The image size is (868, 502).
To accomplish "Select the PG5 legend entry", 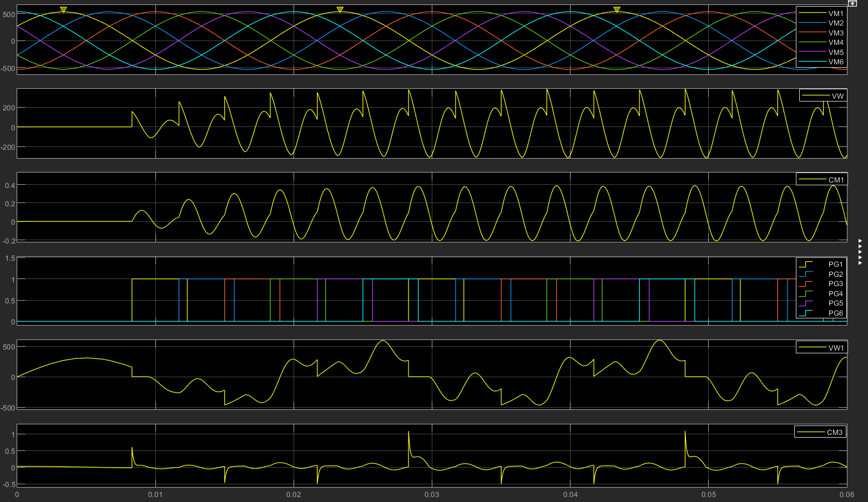I will [821, 303].
